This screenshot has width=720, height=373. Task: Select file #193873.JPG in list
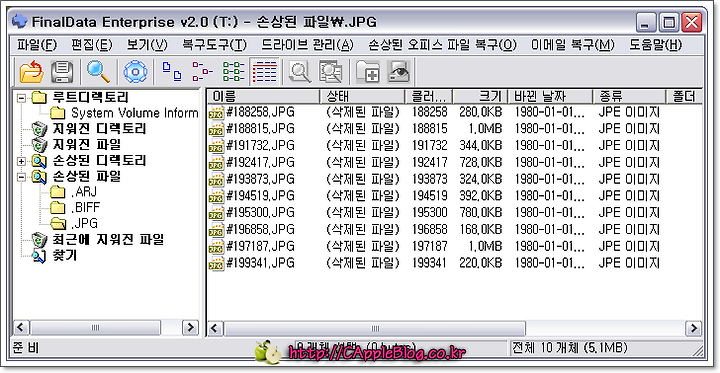[x=260, y=180]
